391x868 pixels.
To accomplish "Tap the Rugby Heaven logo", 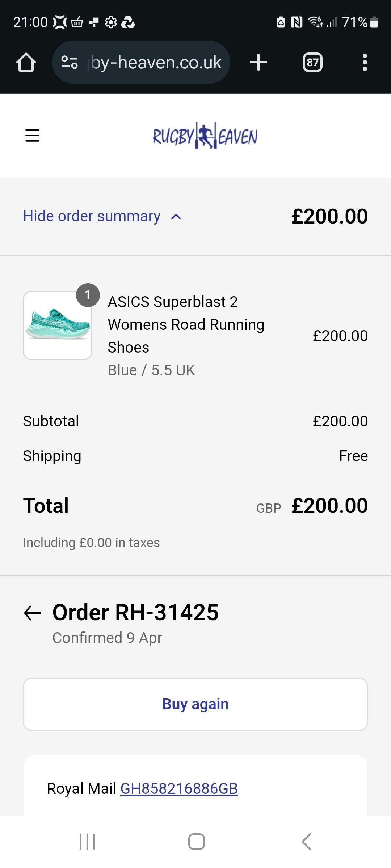I will pos(205,136).
